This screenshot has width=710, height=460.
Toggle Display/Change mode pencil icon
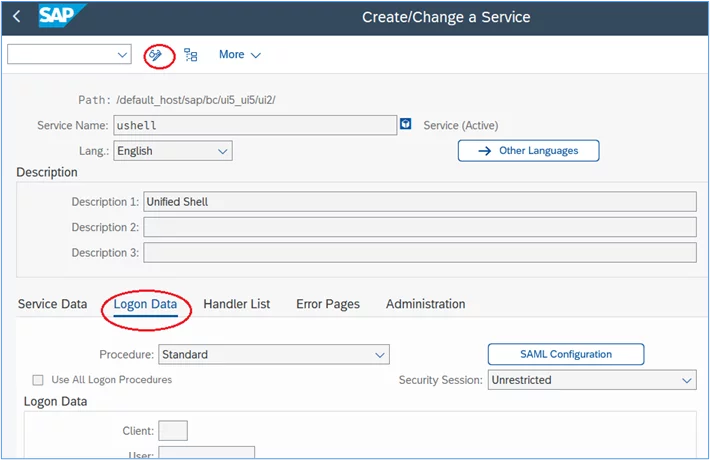155,55
